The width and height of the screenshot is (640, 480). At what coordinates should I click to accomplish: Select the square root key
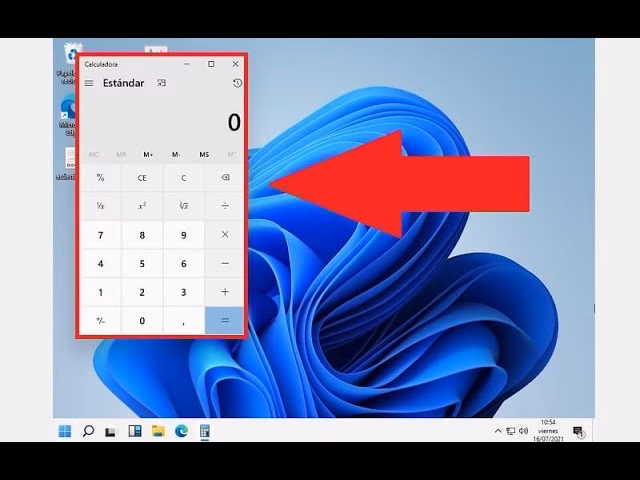184,206
